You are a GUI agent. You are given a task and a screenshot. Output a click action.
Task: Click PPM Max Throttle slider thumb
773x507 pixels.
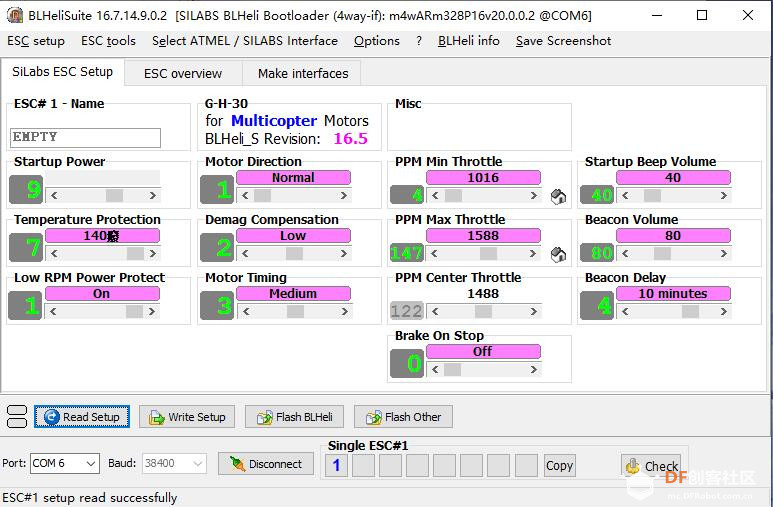[489, 254]
